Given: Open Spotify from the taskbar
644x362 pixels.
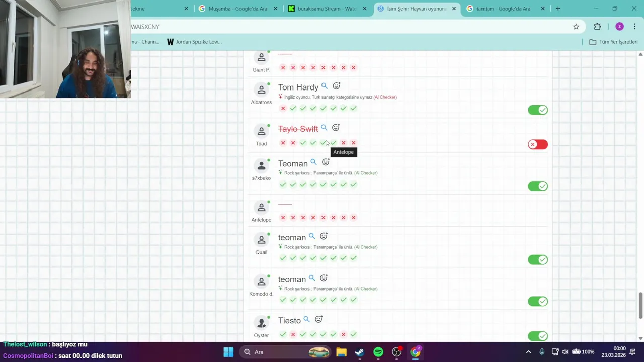Looking at the screenshot, I should click(x=378, y=352).
